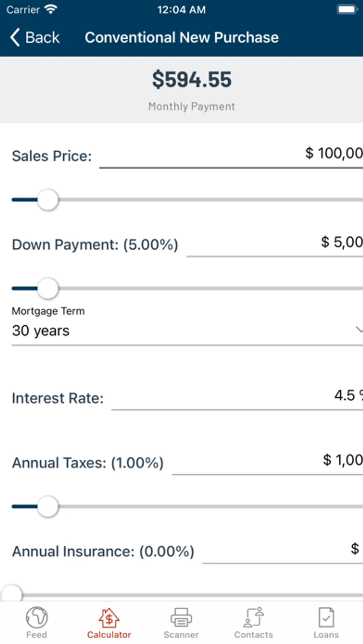Viewport: 363px width, 644px height.
Task: Tap the Back chevron arrow
Action: tap(15, 37)
